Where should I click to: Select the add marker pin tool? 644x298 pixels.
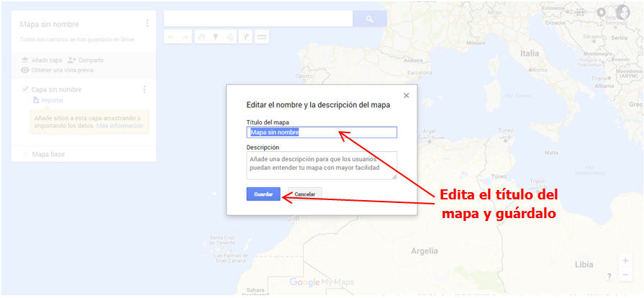click(215, 37)
